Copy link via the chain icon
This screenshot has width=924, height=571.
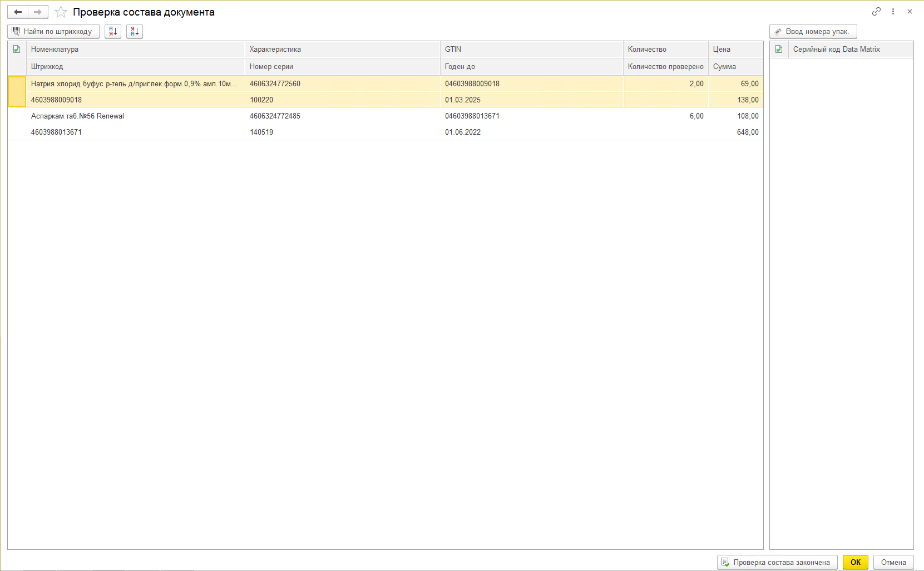tap(876, 12)
